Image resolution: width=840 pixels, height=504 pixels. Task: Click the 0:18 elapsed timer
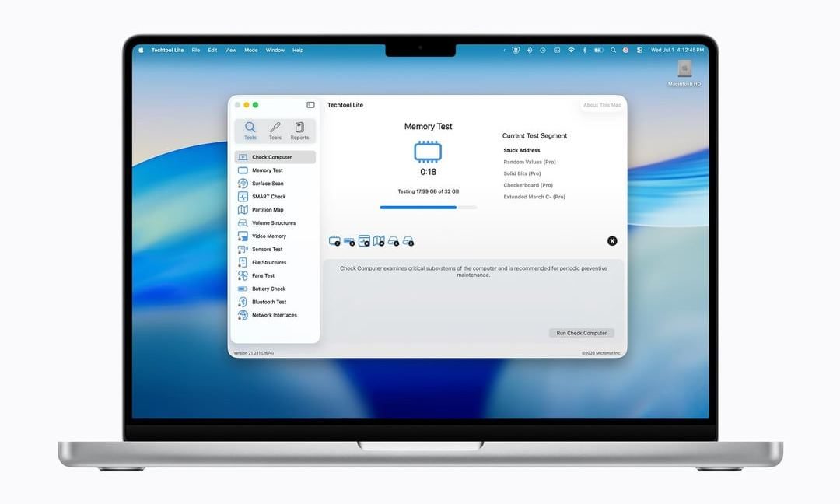(x=428, y=172)
